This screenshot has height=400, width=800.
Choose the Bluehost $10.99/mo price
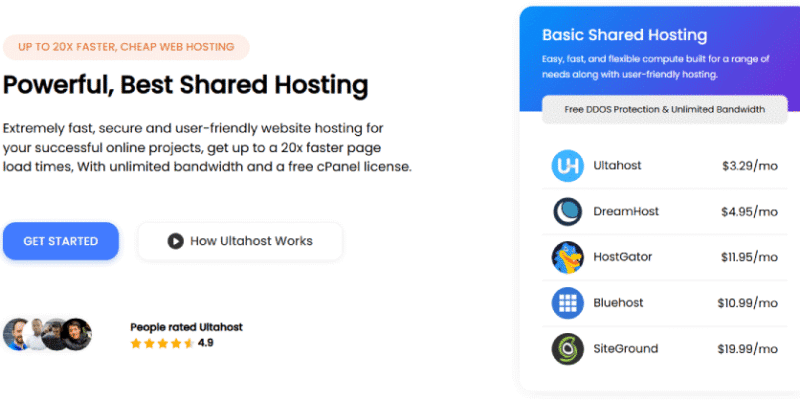point(747,303)
